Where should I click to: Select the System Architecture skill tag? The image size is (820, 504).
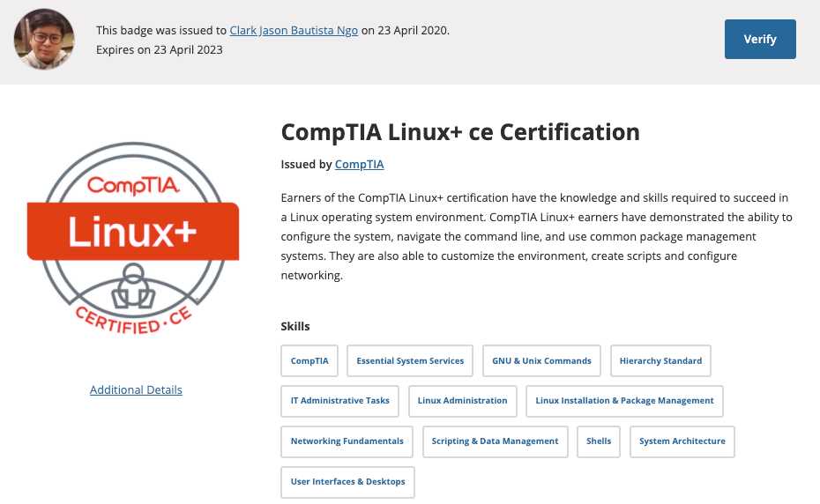tap(682, 441)
